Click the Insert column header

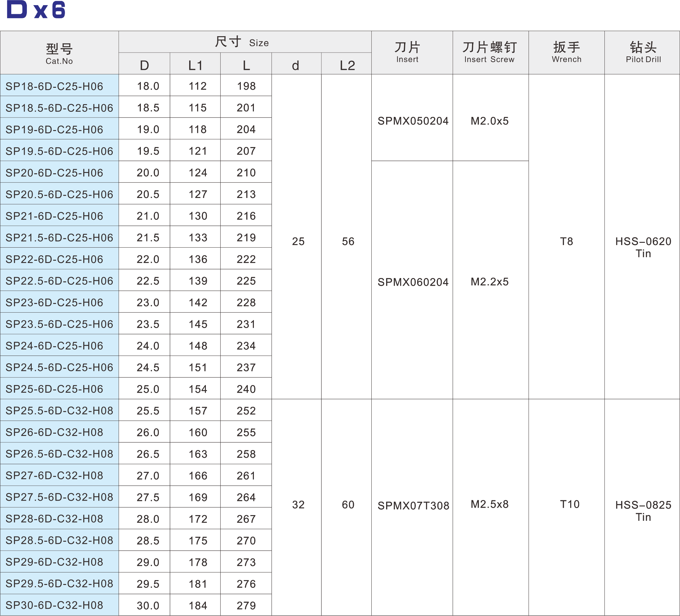click(x=412, y=53)
